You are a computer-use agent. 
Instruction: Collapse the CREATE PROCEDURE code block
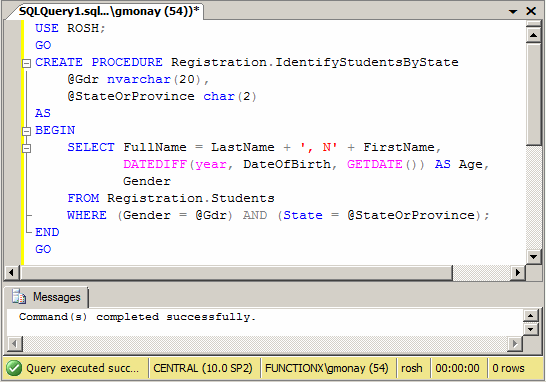pyautogui.click(x=26, y=63)
